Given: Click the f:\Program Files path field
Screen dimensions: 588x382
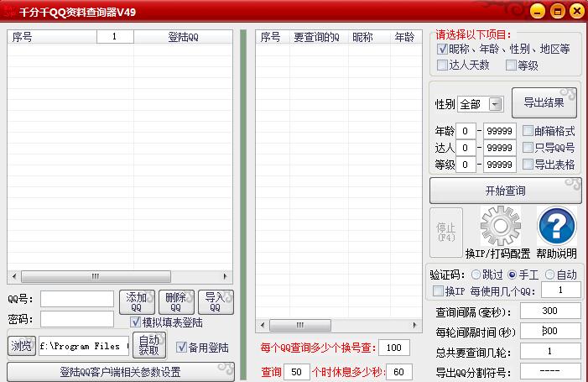Looking at the screenshot, I should [84, 346].
